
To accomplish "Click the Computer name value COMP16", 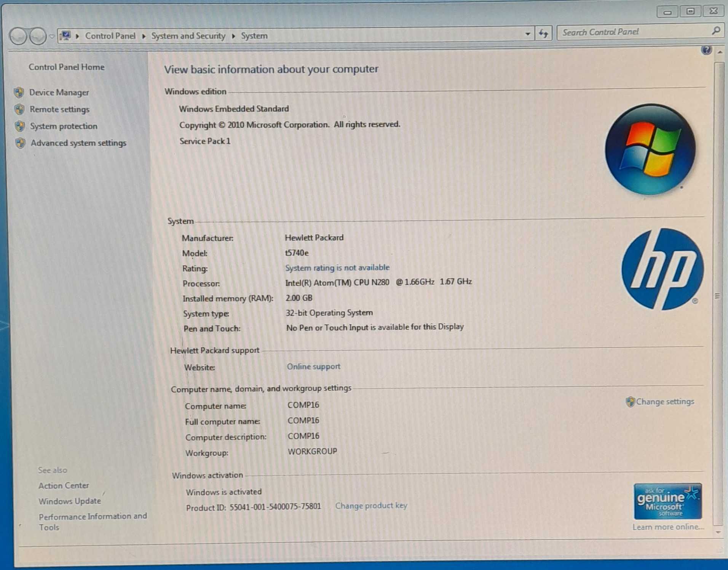I will point(303,405).
